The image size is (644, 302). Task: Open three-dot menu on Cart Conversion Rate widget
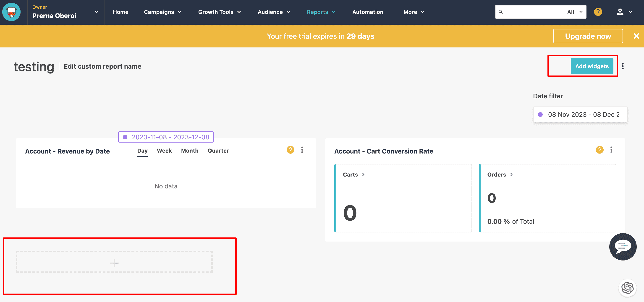click(x=611, y=150)
